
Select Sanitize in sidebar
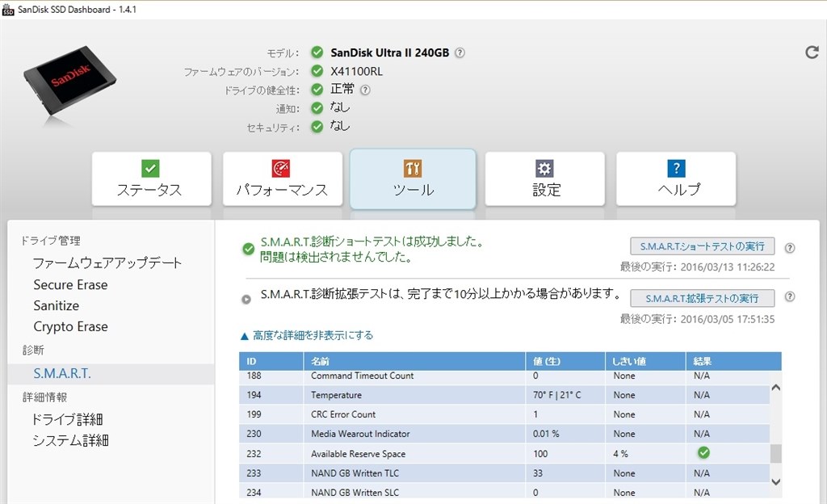coord(57,306)
